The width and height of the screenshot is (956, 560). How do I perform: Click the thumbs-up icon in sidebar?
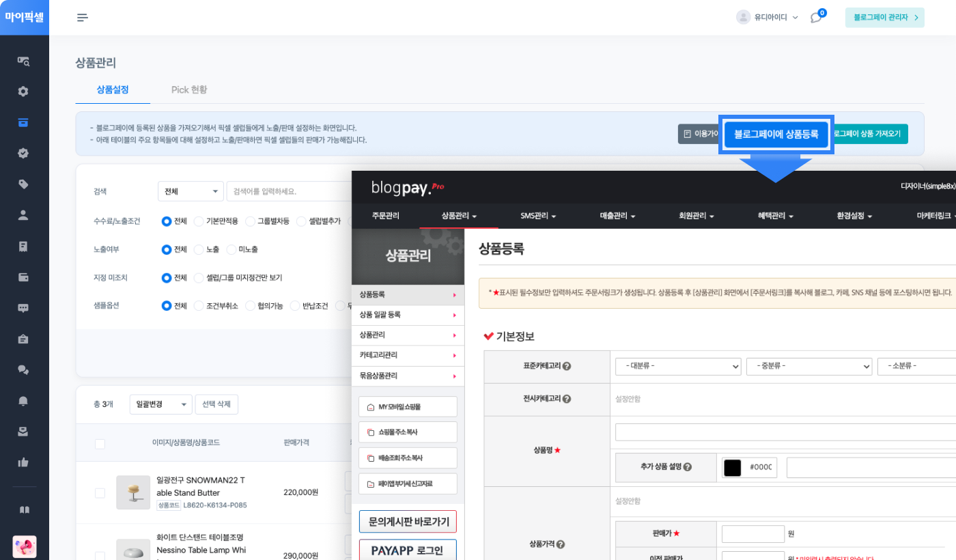[24, 462]
